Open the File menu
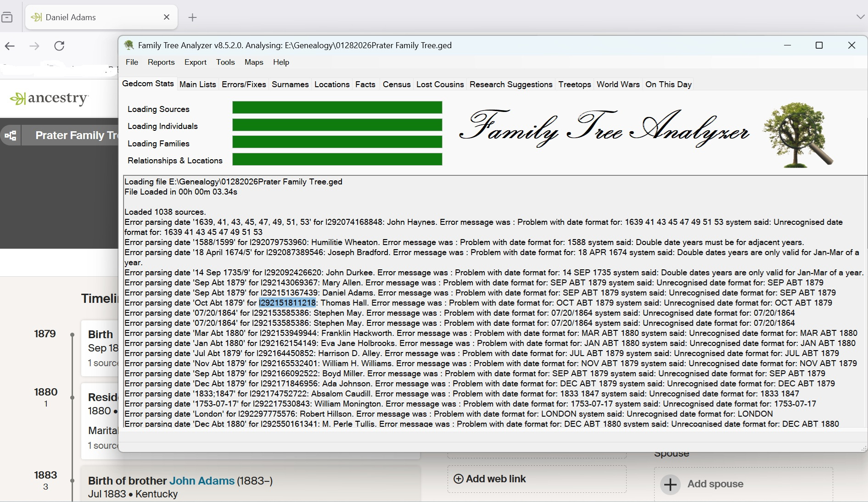Viewport: 868px width, 502px height. coord(132,62)
